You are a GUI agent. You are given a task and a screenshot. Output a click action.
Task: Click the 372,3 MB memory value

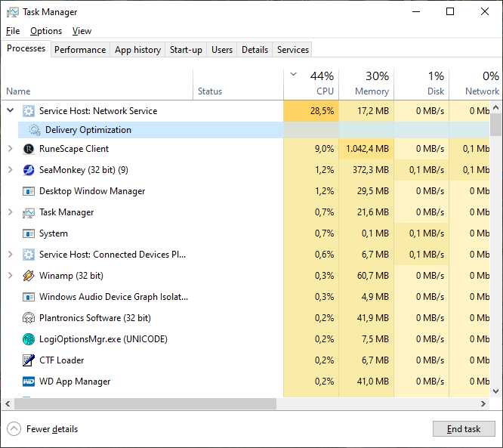tap(371, 170)
